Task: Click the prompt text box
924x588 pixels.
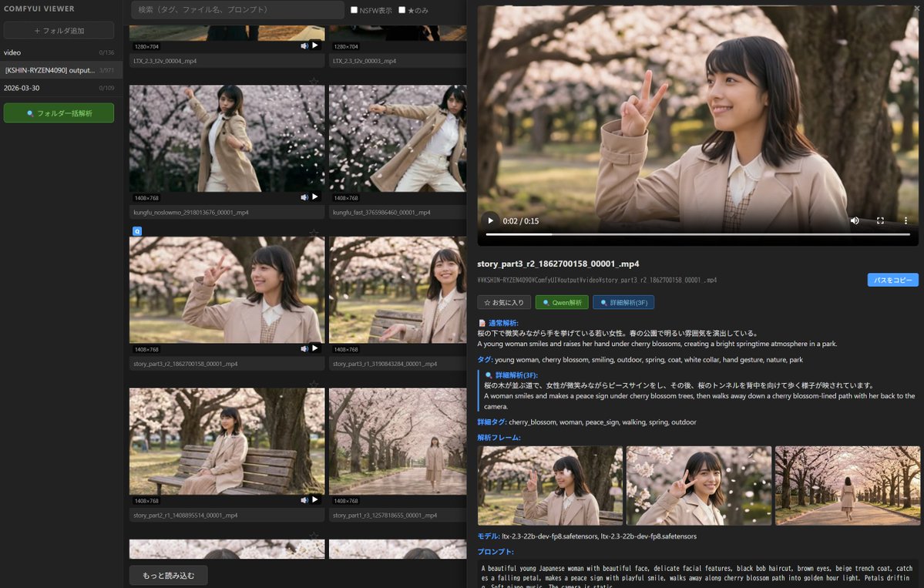Action: click(x=697, y=574)
